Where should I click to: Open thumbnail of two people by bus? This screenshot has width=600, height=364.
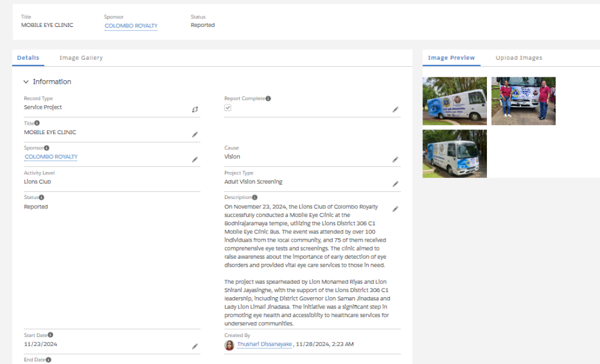coord(523,101)
